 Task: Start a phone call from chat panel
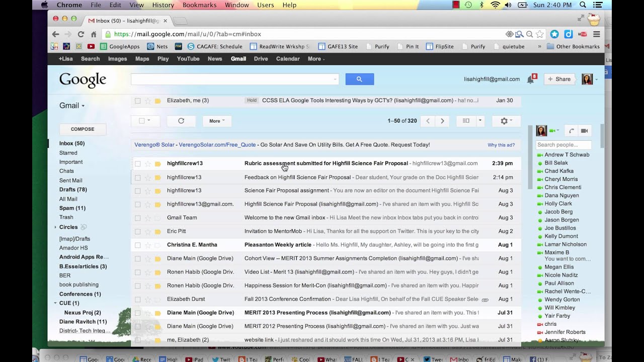coord(572,131)
